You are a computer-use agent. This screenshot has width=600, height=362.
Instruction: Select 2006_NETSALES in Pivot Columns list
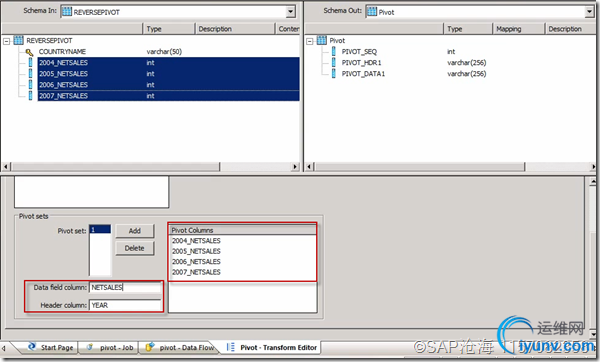pos(196,262)
